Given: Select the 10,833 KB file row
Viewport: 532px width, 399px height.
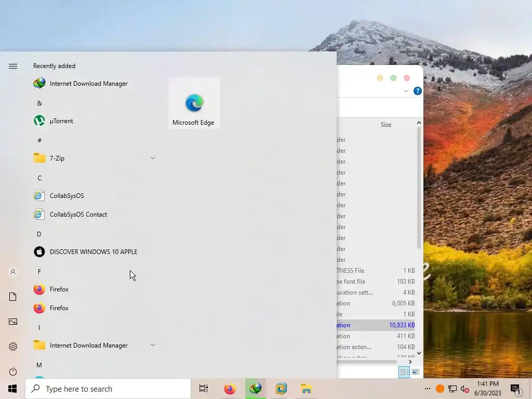Looking at the screenshot, I should (376, 325).
